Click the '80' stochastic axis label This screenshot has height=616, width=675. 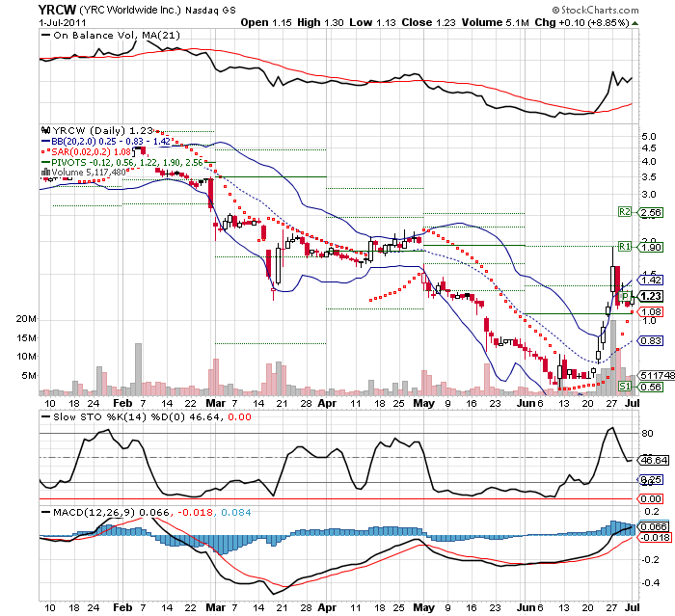[x=647, y=433]
